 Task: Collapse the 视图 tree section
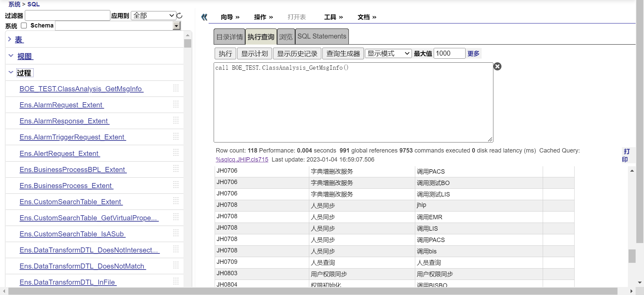(11, 56)
